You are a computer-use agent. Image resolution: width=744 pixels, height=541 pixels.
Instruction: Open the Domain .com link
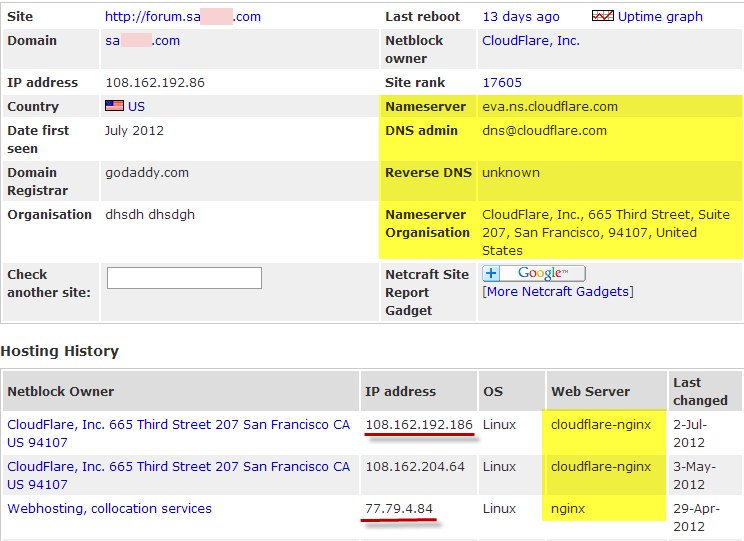pyautogui.click(x=142, y=40)
